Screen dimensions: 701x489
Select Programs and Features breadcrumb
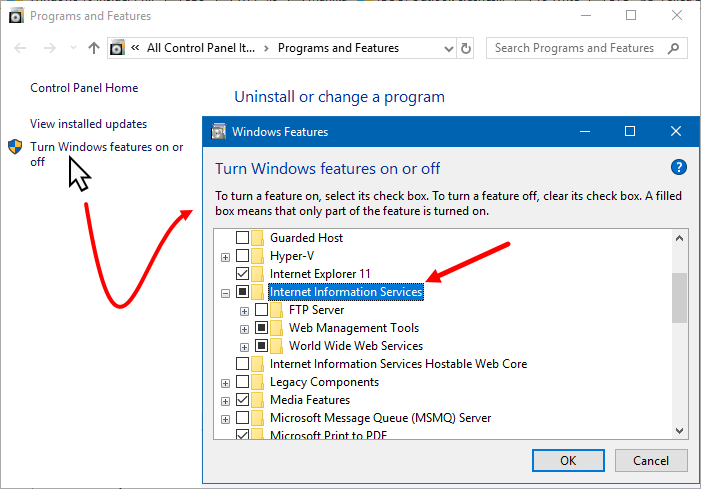(338, 48)
